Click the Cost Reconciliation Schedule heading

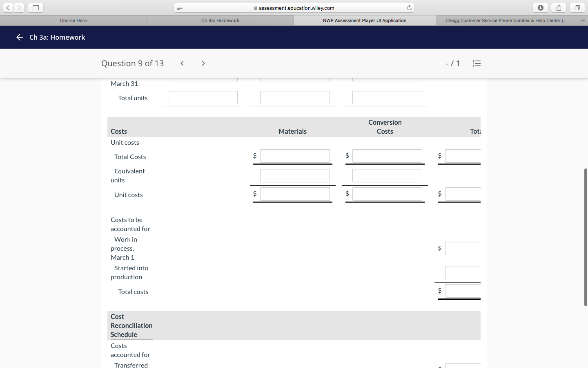coord(131,325)
